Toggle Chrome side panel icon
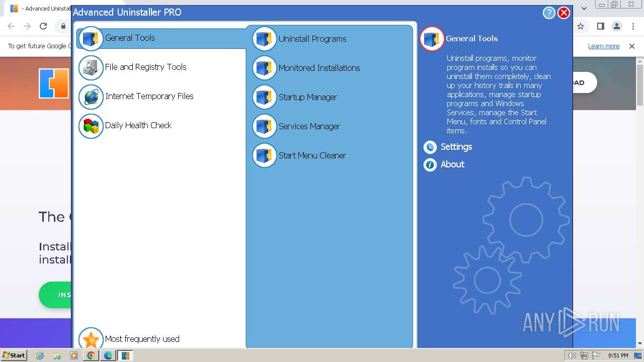The image size is (644, 362). point(600,26)
